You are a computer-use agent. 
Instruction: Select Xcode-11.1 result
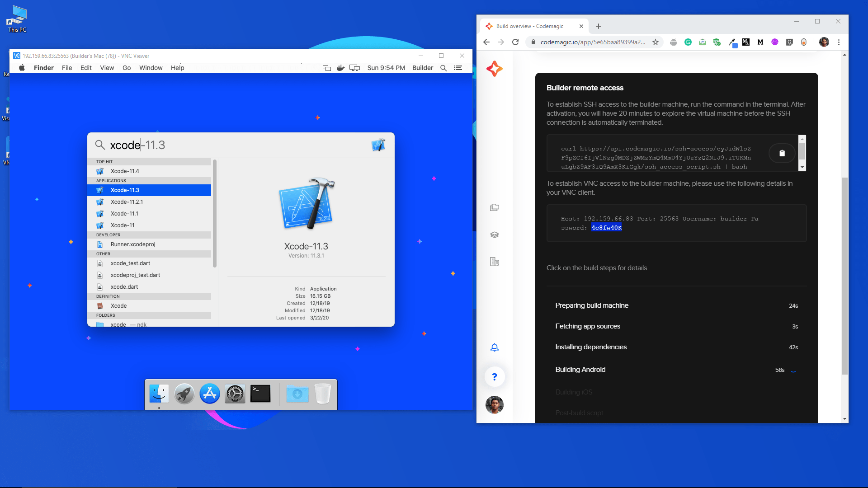pyautogui.click(x=149, y=214)
